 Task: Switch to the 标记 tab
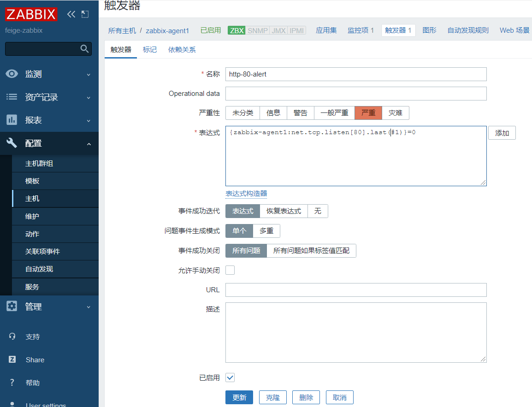click(150, 50)
